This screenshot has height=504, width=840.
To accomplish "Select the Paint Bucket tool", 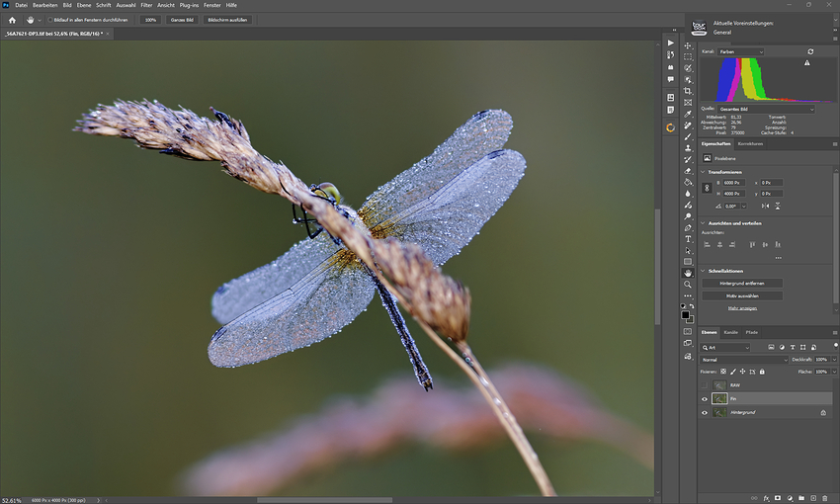I will point(688,182).
